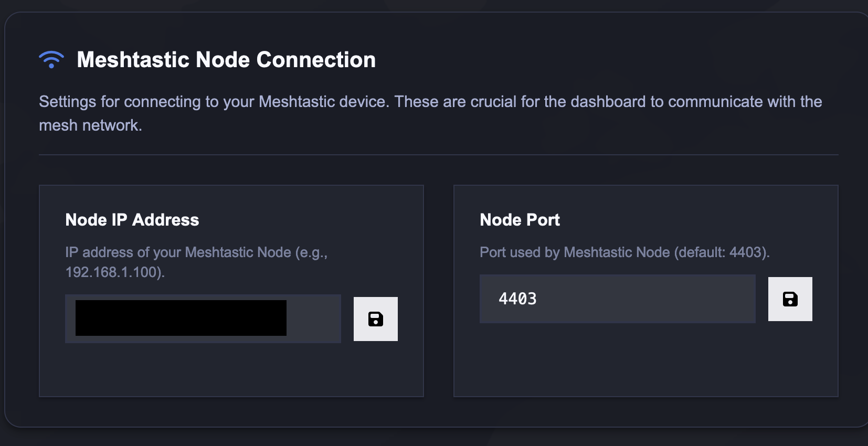This screenshot has width=868, height=446.
Task: Save the Node Port setting
Action: pos(790,299)
